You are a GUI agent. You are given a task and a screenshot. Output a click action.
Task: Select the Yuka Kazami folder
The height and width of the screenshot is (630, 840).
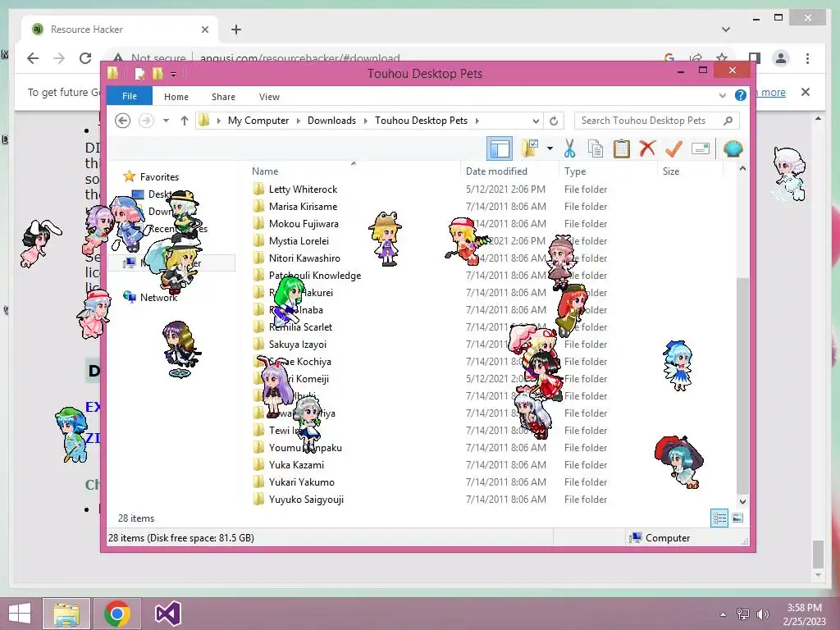(296, 465)
